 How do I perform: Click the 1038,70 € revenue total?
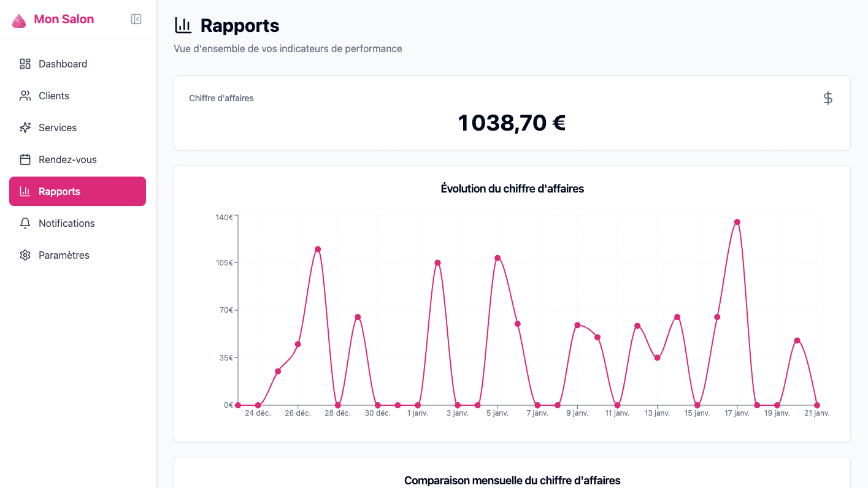coord(512,123)
